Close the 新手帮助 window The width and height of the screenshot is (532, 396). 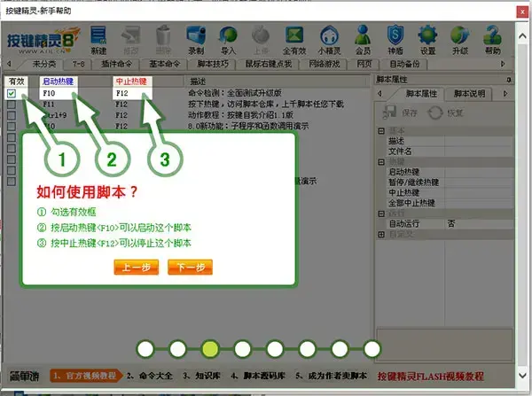click(x=522, y=12)
